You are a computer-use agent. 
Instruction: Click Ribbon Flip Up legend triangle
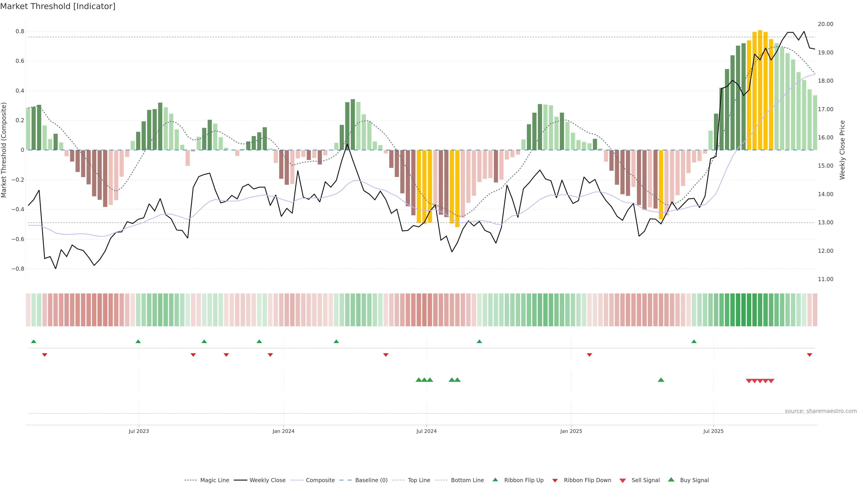(x=495, y=480)
